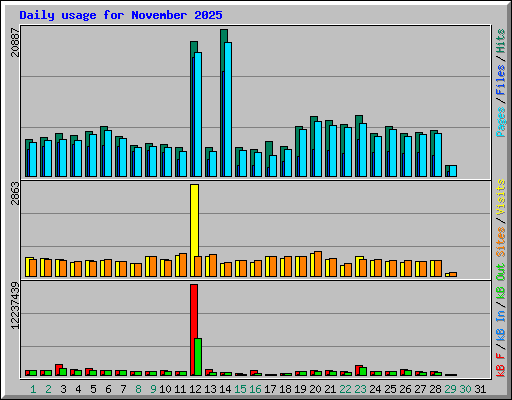Viewport: 512px width, 400px height.
Task: Click day 20 on the x-axis
Action: (x=315, y=389)
